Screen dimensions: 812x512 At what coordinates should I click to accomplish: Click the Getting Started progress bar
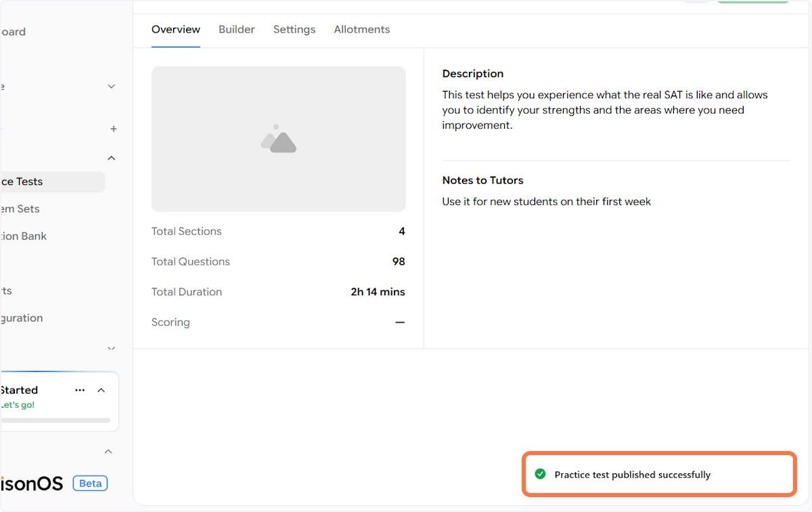tap(54, 421)
